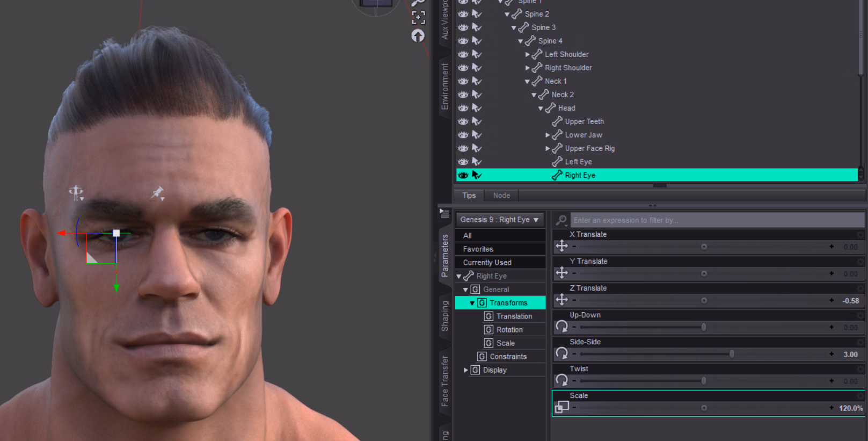Viewport: 868px width, 441px height.
Task: Click the figure icon above right eyebrow
Action: point(76,192)
